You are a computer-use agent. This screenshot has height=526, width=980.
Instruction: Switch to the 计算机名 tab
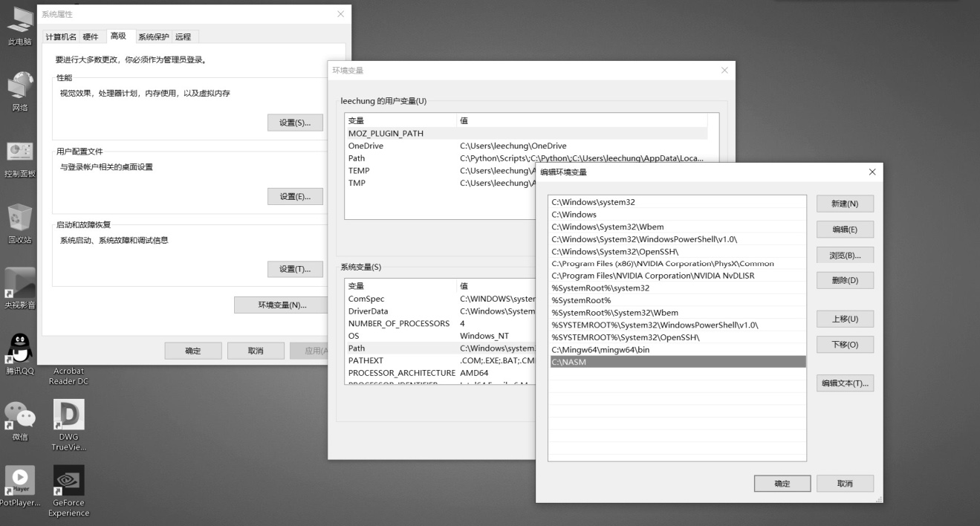60,37
